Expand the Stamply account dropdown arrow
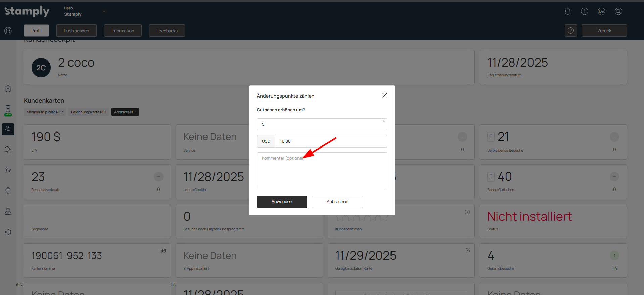644x295 pixels. coord(104,11)
